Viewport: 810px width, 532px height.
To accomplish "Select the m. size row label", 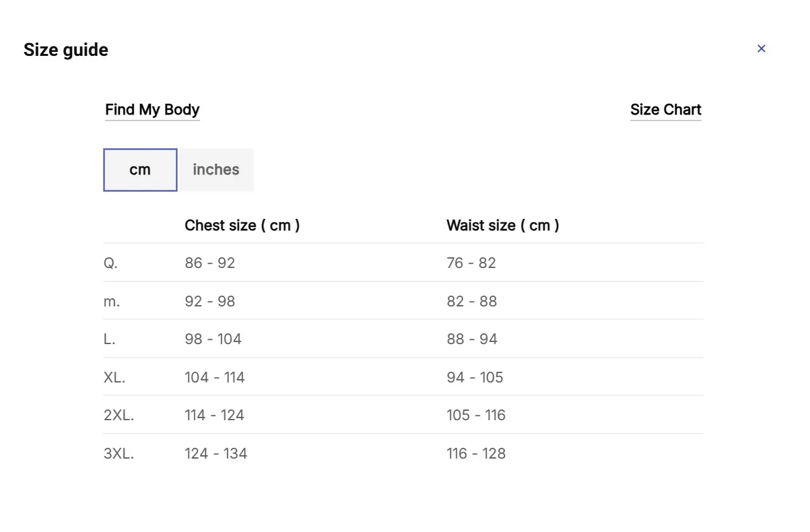I will click(112, 301).
